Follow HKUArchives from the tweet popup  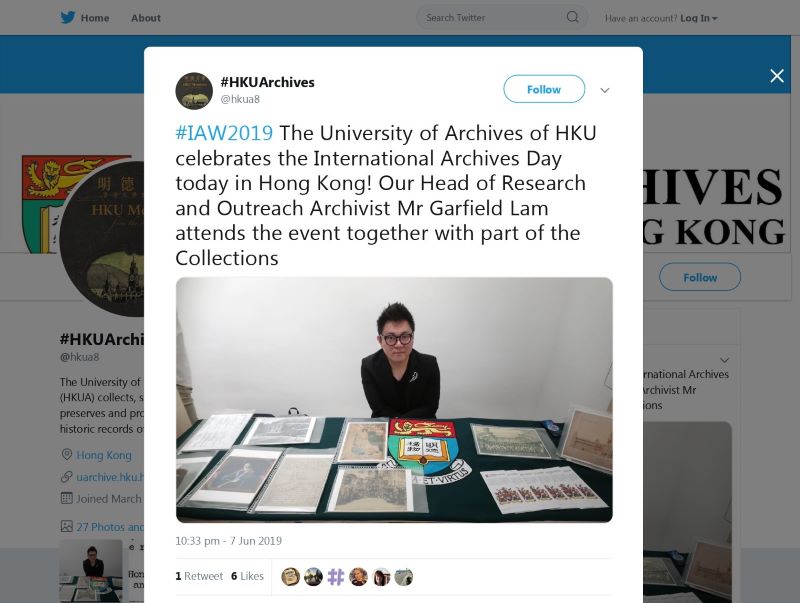(x=544, y=89)
